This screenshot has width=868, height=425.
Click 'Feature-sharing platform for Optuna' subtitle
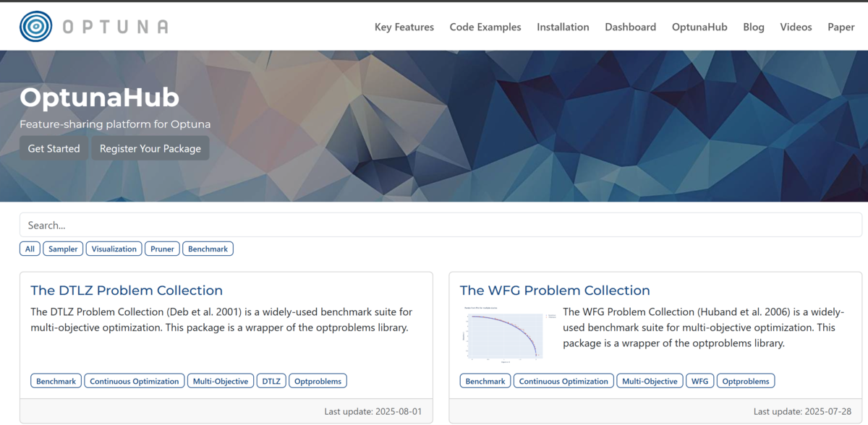point(115,124)
